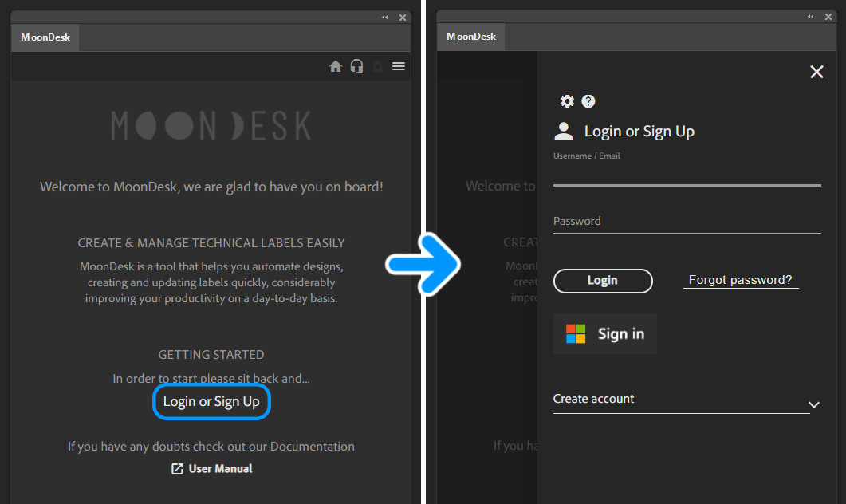The width and height of the screenshot is (846, 504).
Task: Select MoonDesk tab in left panel
Action: (x=45, y=37)
